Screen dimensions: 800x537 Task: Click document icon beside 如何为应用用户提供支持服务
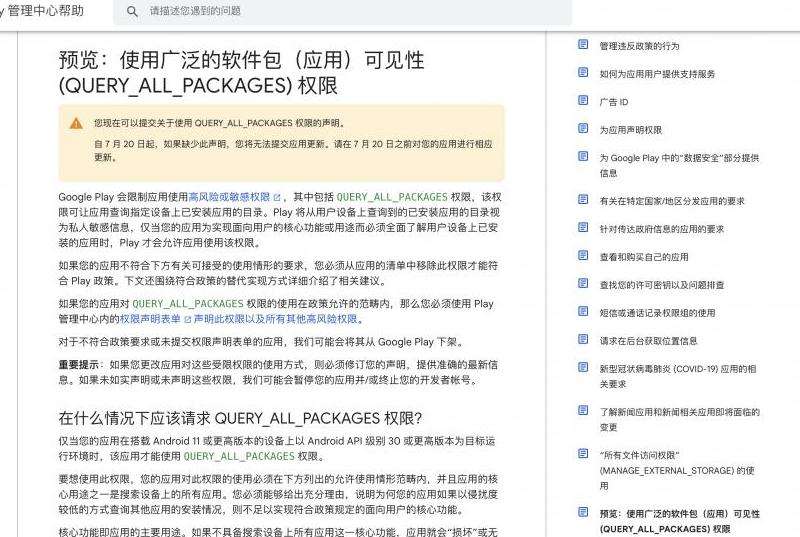(583, 72)
